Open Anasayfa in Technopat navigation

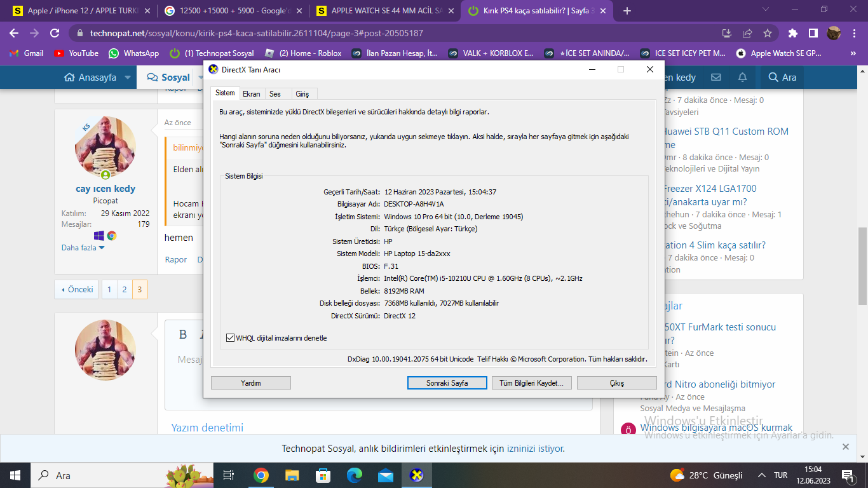click(x=90, y=78)
